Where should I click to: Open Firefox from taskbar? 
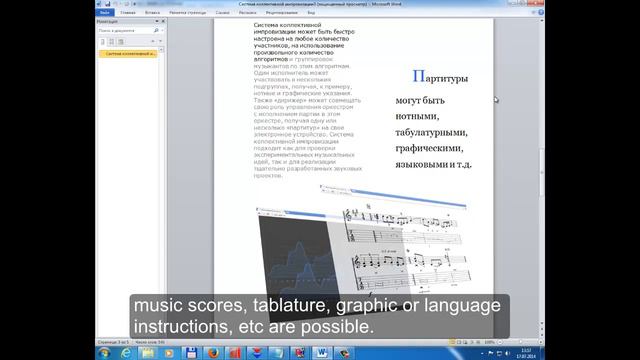click(213, 353)
